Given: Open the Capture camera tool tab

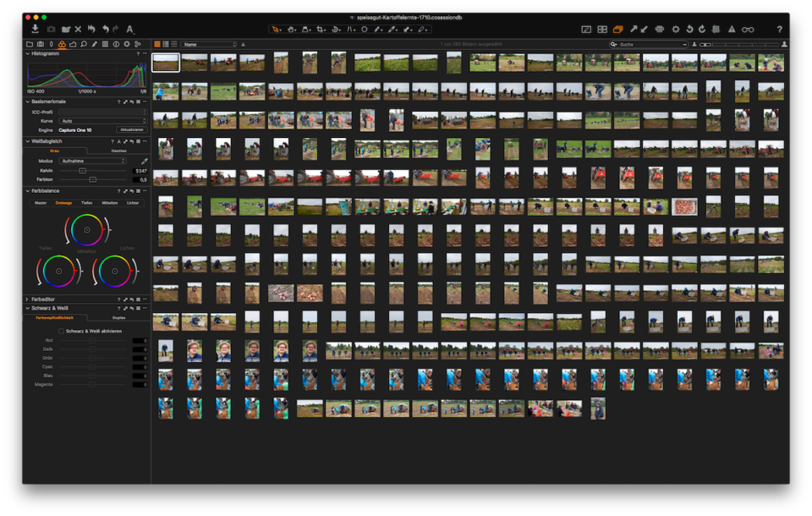Looking at the screenshot, I should pos(41,45).
